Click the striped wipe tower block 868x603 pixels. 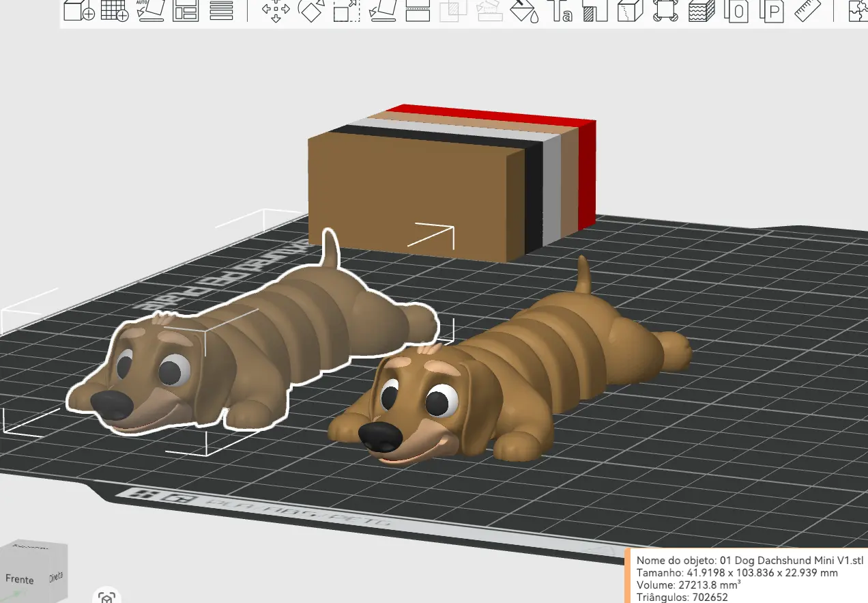tap(450, 184)
